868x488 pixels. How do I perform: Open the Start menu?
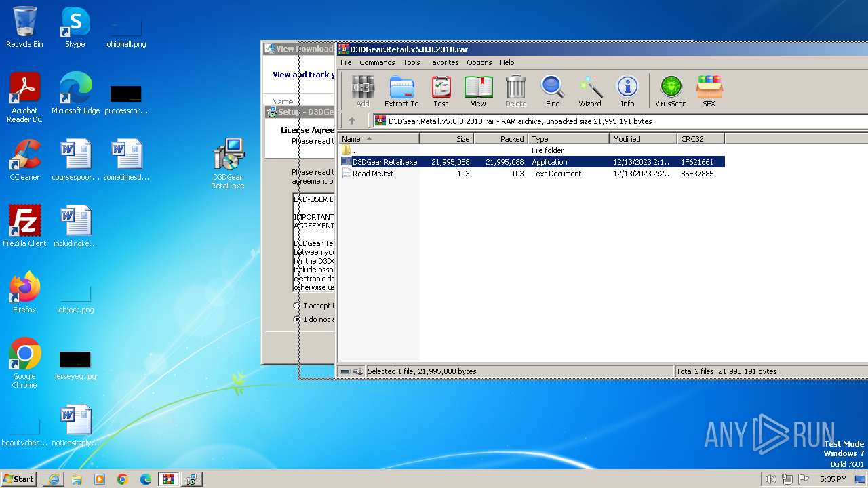point(19,479)
